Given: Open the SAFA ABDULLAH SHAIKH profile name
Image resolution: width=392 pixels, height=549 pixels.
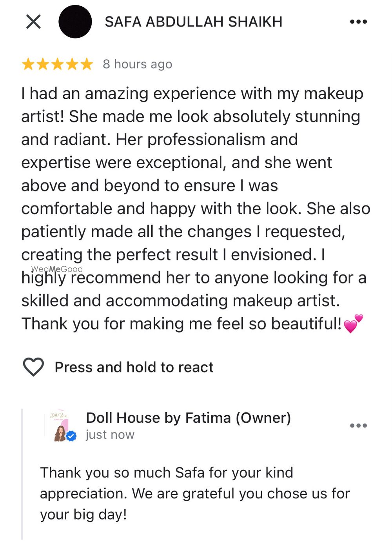Looking at the screenshot, I should (x=193, y=22).
